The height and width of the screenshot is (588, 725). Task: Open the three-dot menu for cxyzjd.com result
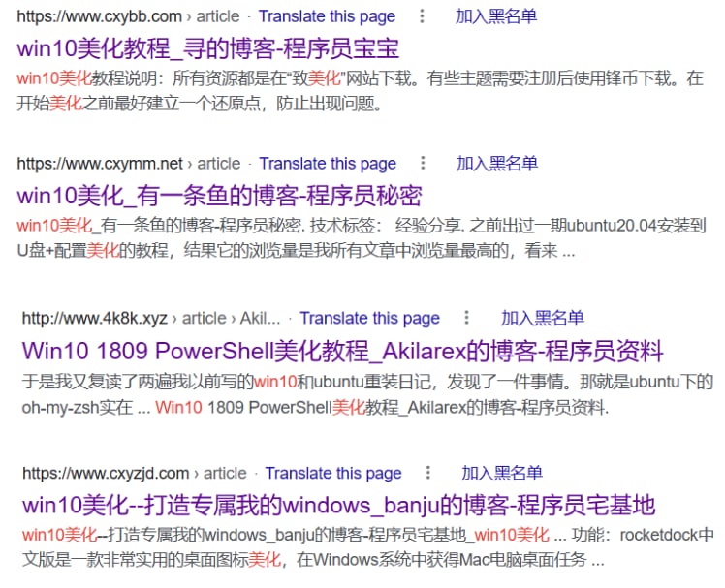[x=428, y=473]
